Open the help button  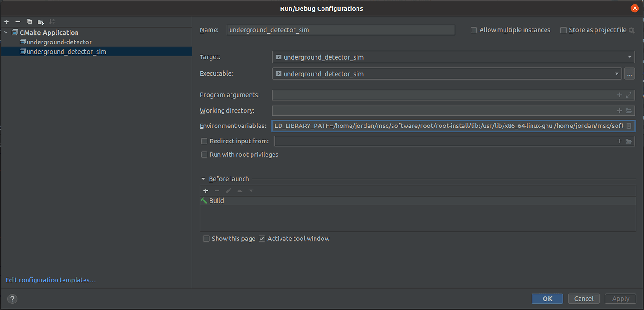(x=12, y=298)
